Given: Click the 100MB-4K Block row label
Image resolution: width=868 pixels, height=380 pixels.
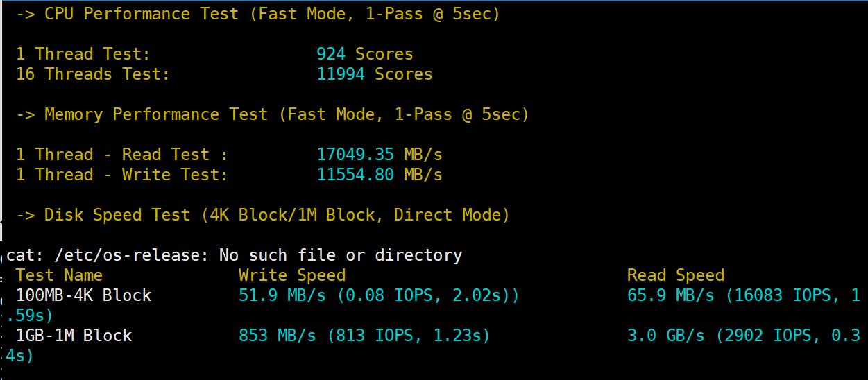Looking at the screenshot, I should 83,295.
